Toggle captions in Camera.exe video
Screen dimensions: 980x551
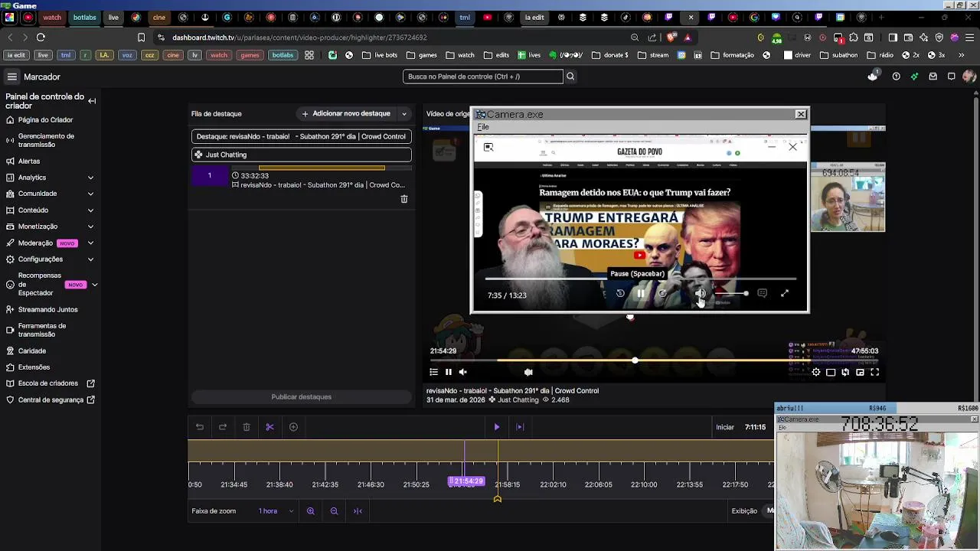762,294
